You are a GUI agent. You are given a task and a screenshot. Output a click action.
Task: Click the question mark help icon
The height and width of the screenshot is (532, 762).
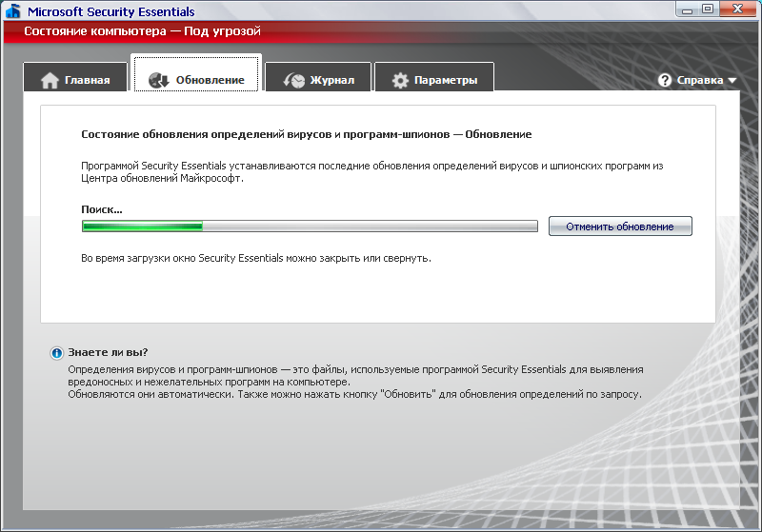[665, 81]
